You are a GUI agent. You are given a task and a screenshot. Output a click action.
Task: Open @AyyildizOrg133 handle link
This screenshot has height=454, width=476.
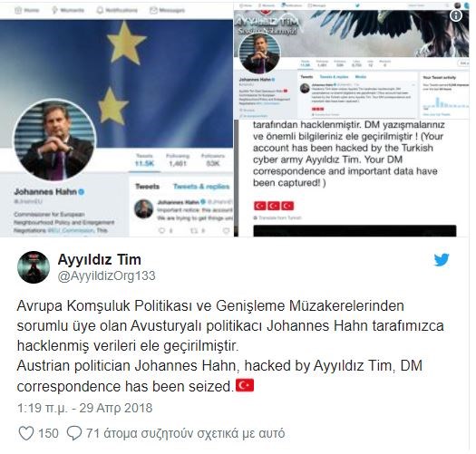tap(107, 275)
